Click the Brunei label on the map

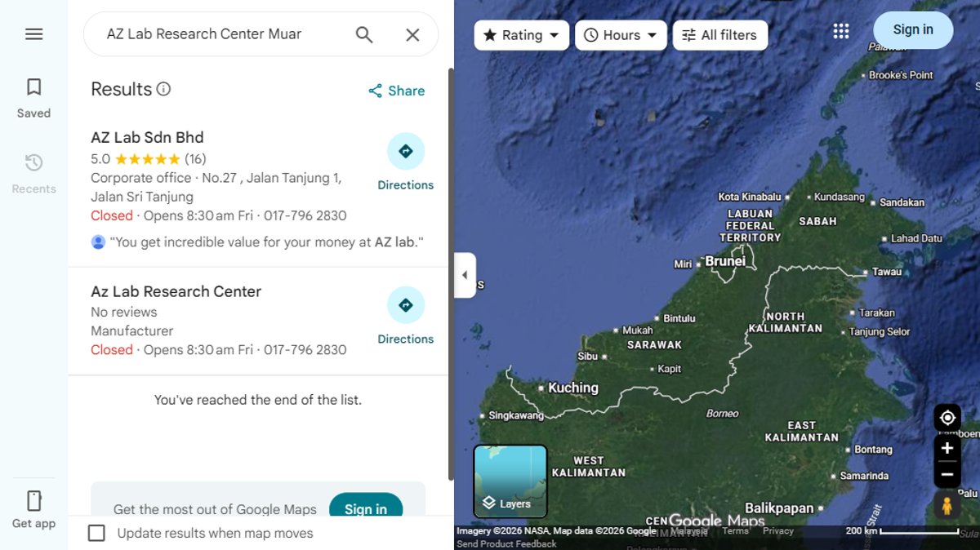click(x=725, y=261)
